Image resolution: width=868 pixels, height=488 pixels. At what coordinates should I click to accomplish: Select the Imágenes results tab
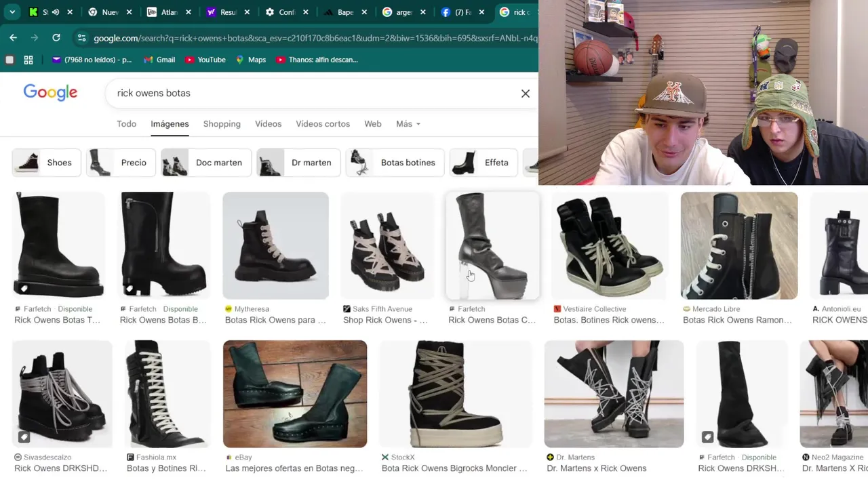point(170,124)
